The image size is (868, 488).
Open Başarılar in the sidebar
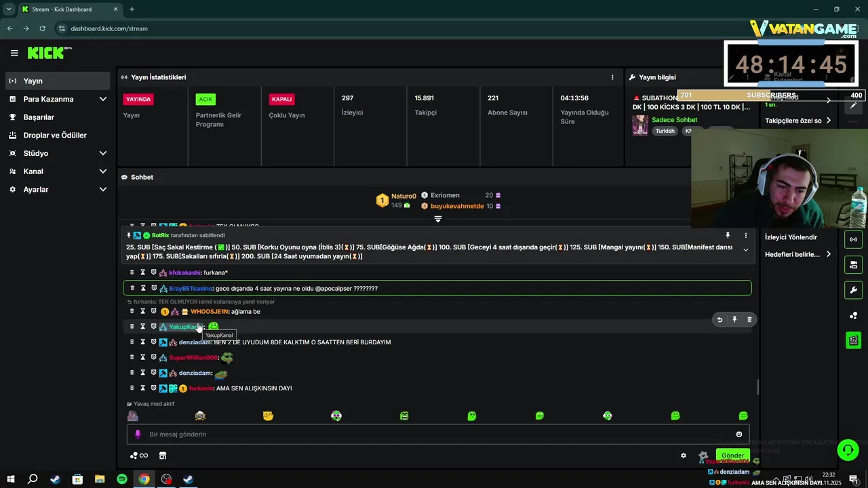[x=58, y=117]
